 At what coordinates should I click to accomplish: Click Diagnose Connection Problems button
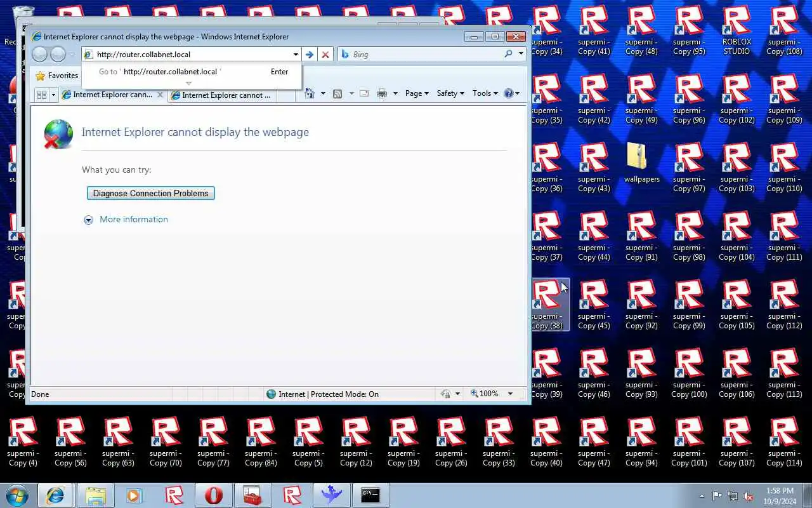click(151, 193)
